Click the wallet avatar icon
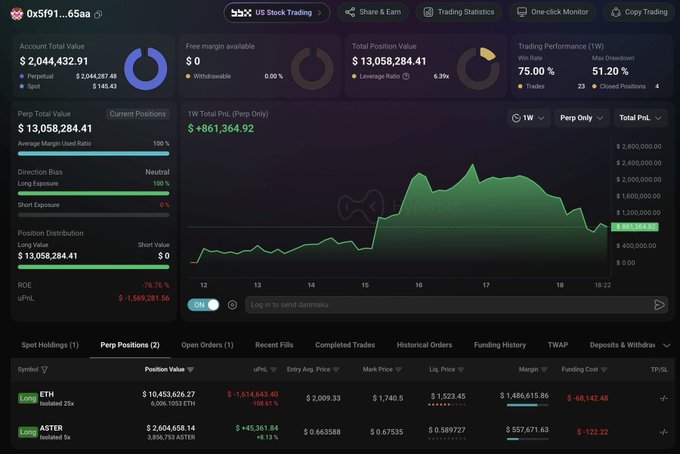 point(16,14)
